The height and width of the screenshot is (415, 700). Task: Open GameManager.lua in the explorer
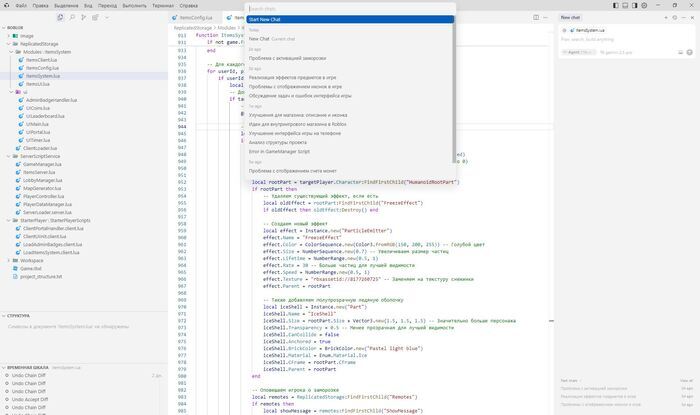click(x=42, y=164)
